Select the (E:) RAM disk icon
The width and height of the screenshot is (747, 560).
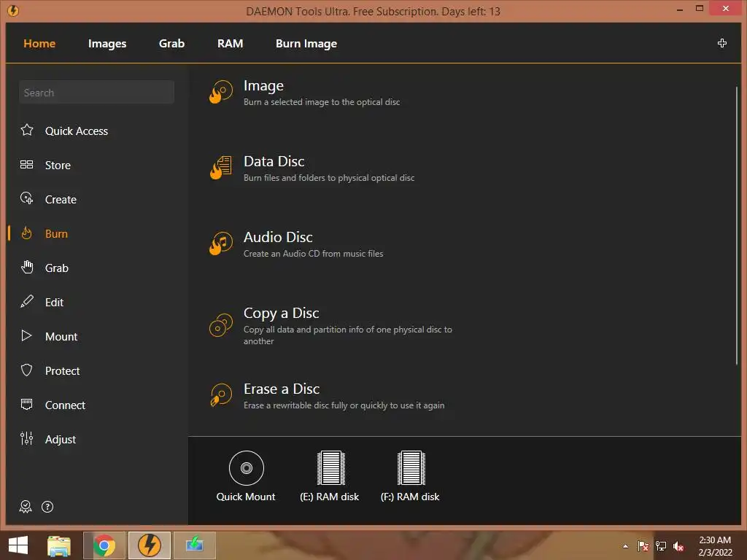(330, 467)
